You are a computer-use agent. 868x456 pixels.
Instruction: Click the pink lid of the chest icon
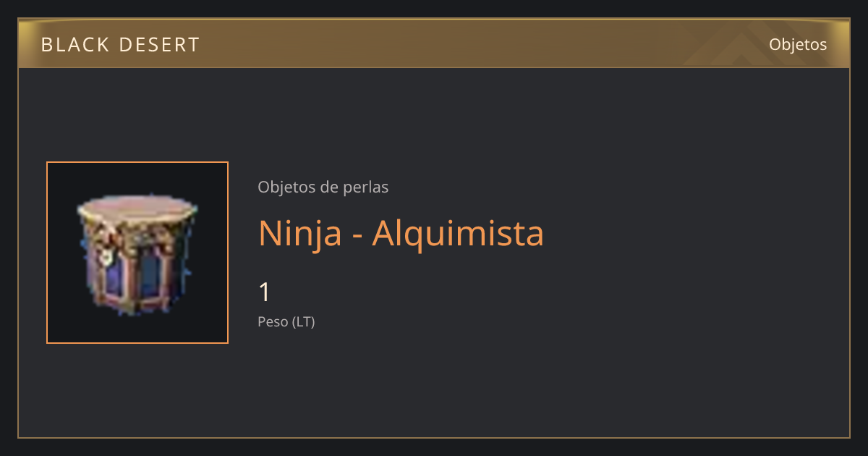click(137, 209)
